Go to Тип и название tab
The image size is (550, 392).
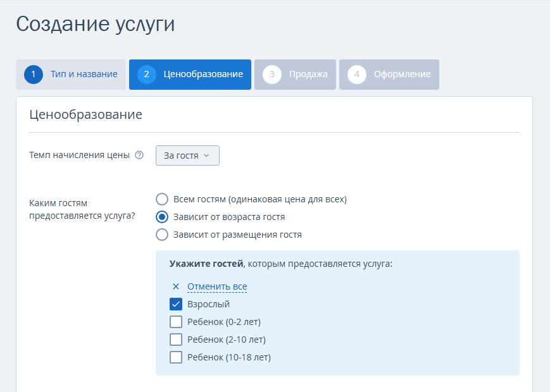(x=71, y=74)
